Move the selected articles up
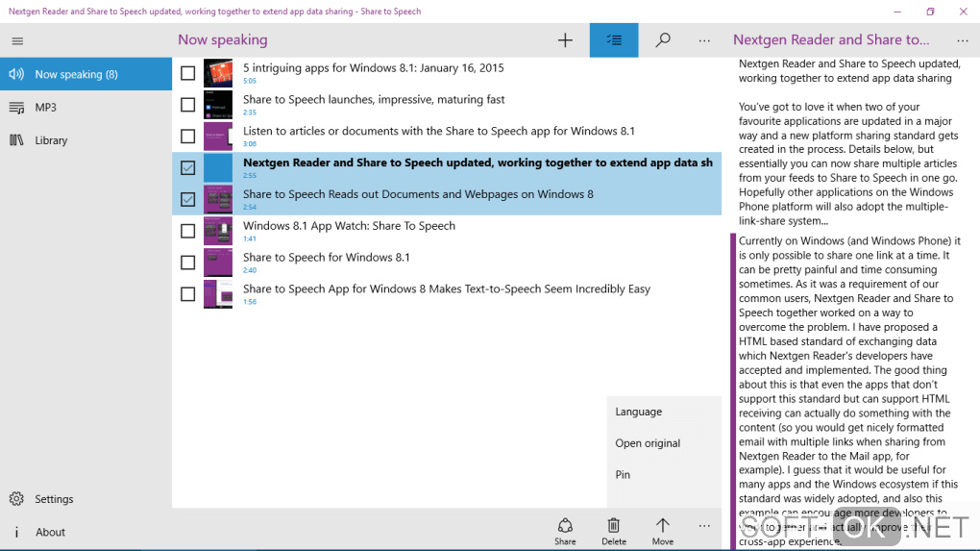 pos(663,532)
